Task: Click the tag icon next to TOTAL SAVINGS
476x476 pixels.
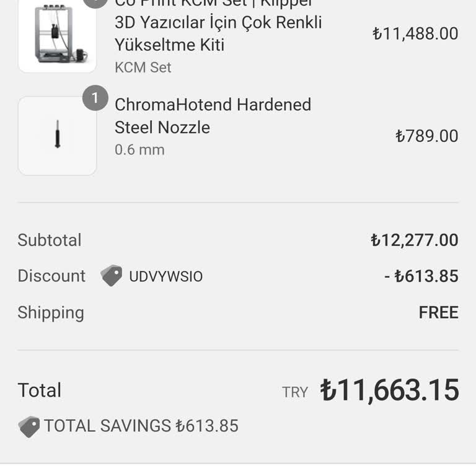Action: [x=29, y=426]
